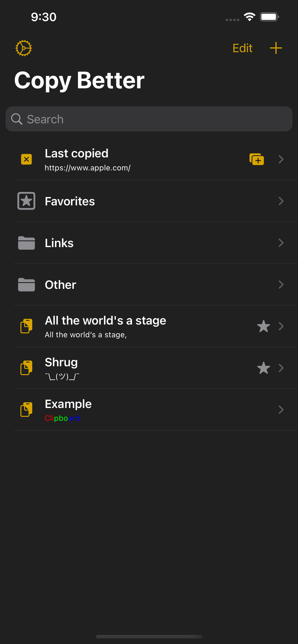
Task: Tap the Edit button
Action: tap(242, 48)
